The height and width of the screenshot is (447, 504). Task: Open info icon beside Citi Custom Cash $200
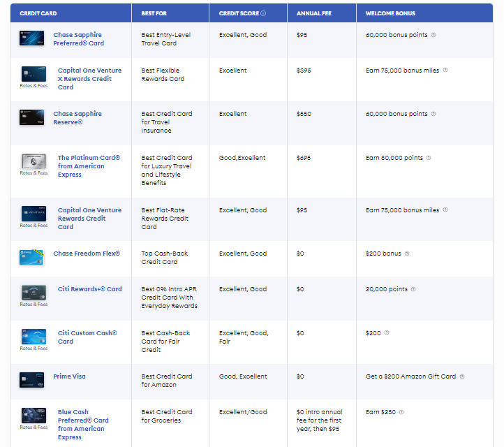pos(387,332)
